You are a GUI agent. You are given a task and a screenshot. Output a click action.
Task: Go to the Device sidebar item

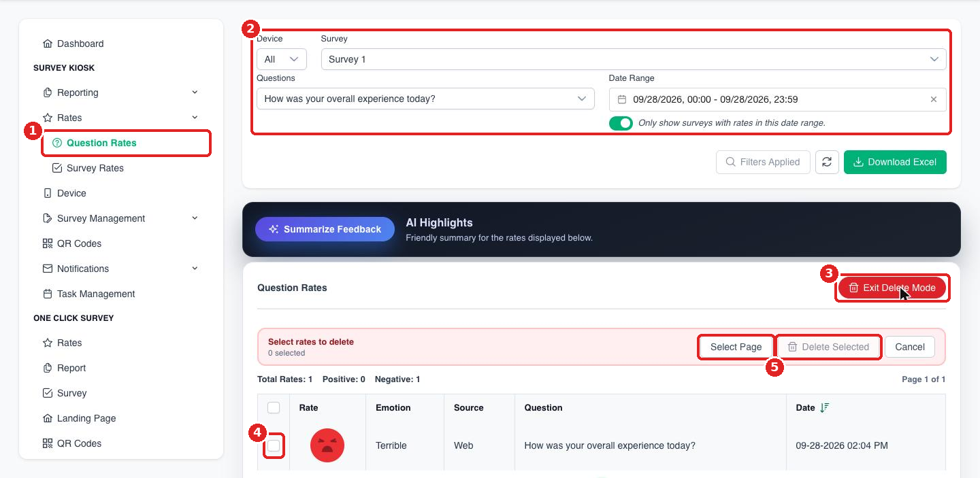pos(65,193)
